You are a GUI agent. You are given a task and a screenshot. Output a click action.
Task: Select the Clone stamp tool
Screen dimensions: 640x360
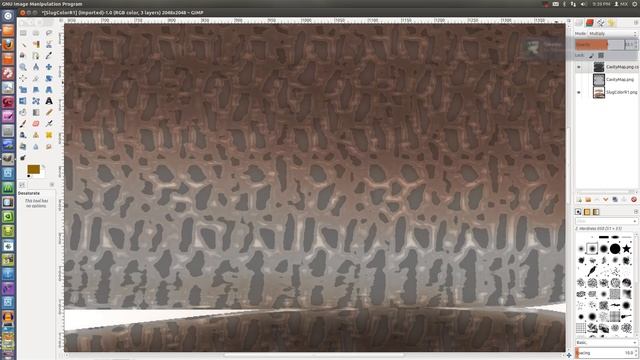(36, 135)
